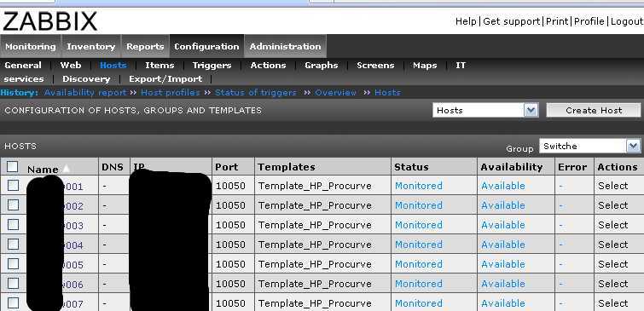Check the box for host row 003
644x311 pixels.
click(x=13, y=225)
